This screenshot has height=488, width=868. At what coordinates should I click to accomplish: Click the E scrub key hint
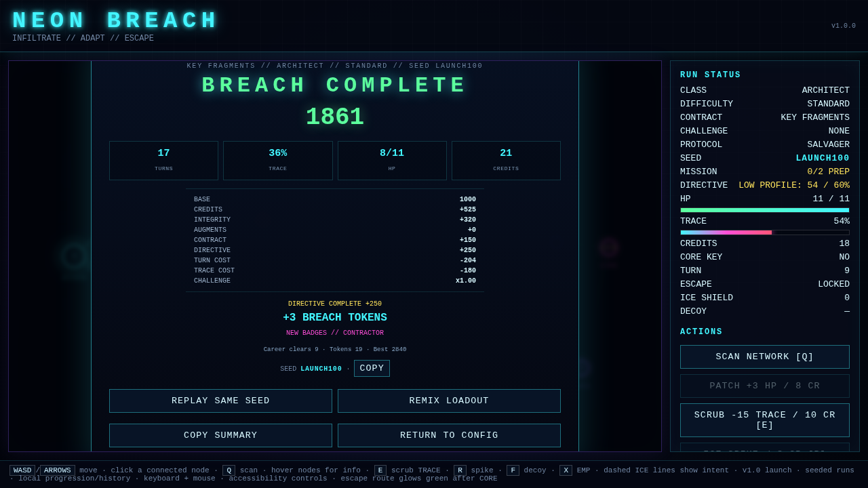point(380,470)
